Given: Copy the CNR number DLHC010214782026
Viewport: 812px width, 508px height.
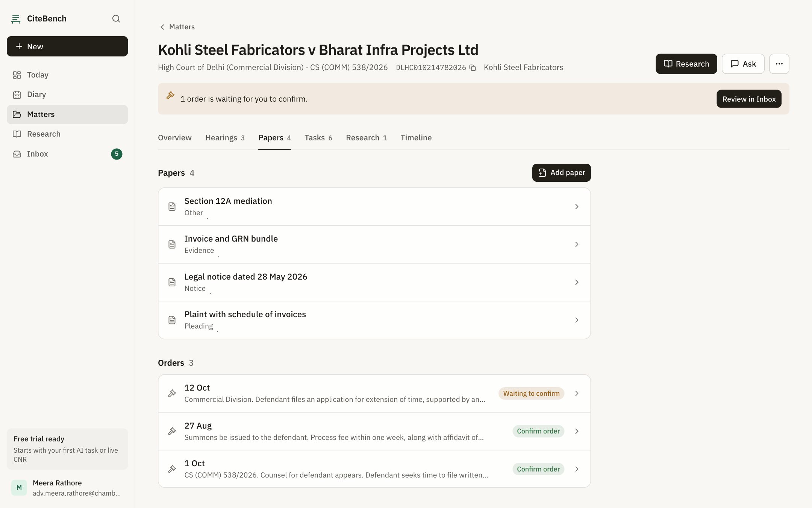Looking at the screenshot, I should pos(473,68).
